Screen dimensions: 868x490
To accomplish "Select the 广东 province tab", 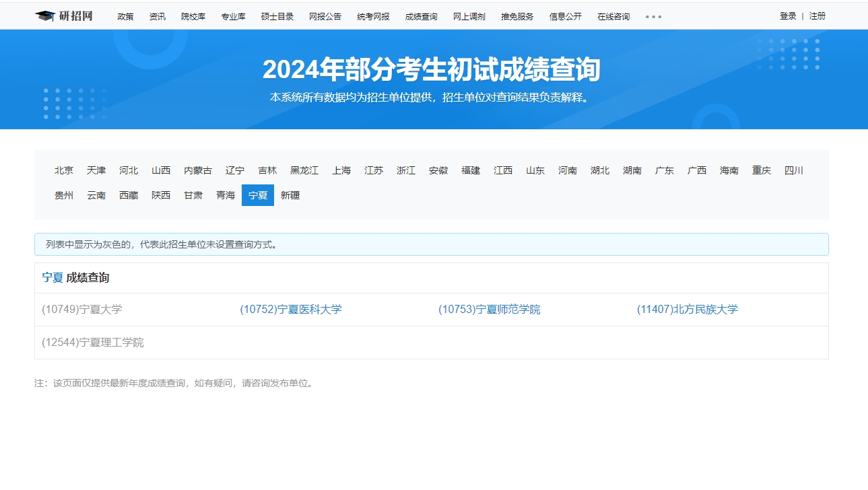I will (665, 170).
